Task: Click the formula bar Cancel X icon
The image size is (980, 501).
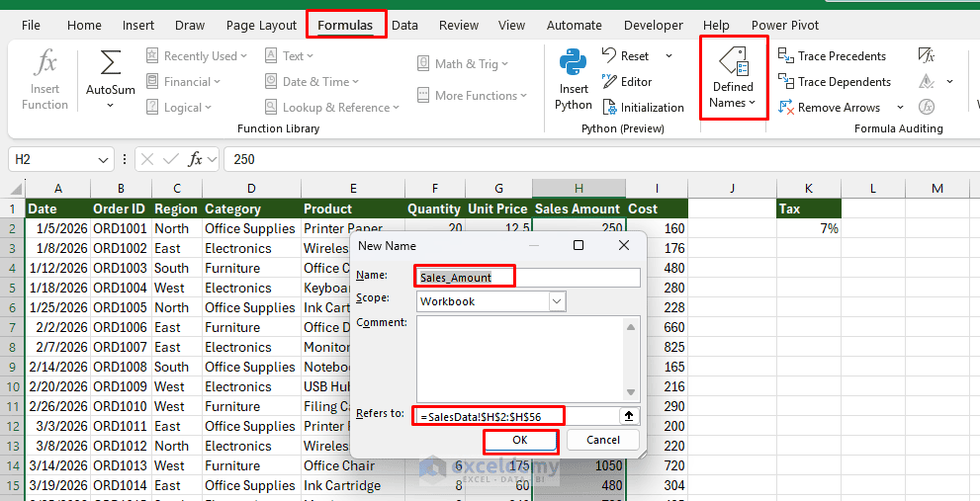Action: pyautogui.click(x=147, y=159)
